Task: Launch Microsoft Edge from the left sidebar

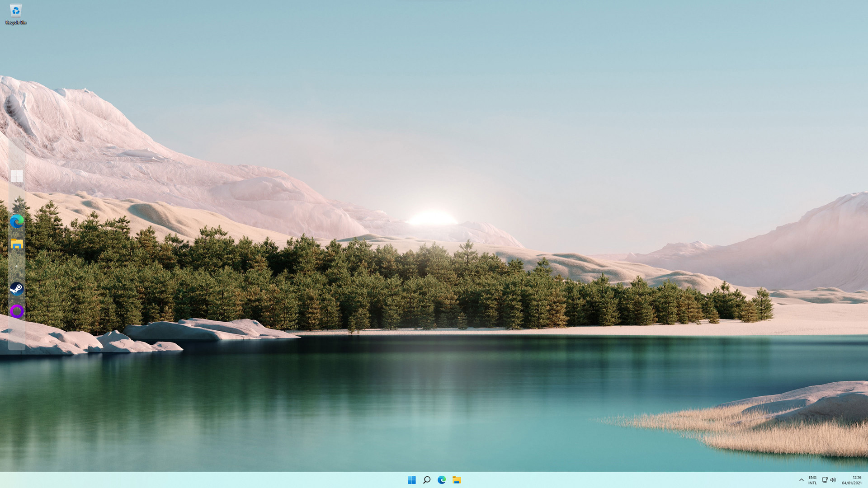Action: tap(17, 222)
